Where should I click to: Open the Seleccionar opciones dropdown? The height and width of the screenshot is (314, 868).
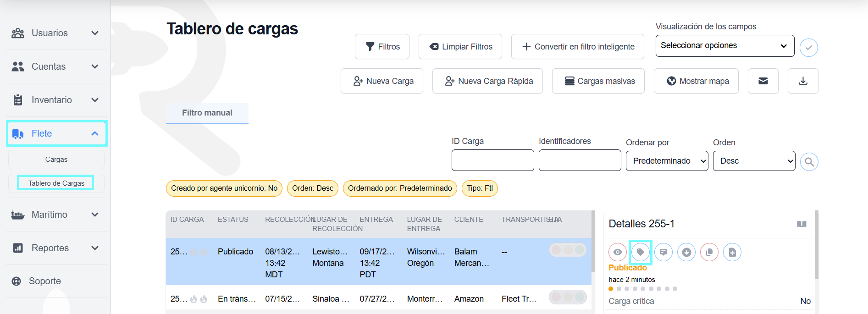pos(725,46)
